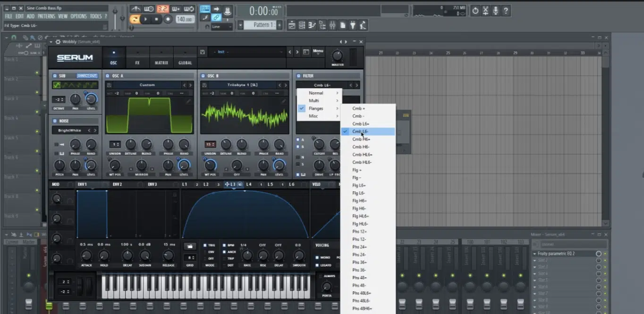
Task: Click the ENV1 ATTACK knob
Action: point(86,255)
